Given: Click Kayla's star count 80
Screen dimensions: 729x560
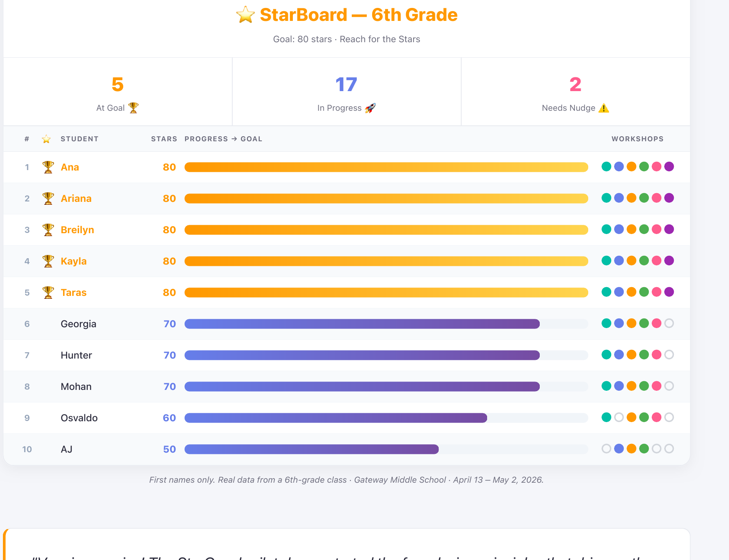Looking at the screenshot, I should [x=169, y=261].
